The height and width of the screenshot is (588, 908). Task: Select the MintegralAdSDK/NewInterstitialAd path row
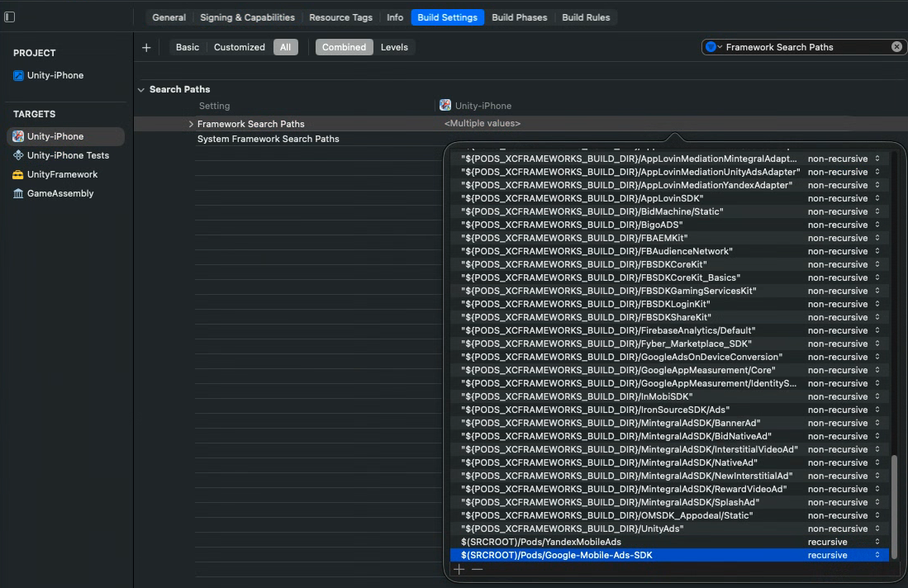tap(669, 476)
